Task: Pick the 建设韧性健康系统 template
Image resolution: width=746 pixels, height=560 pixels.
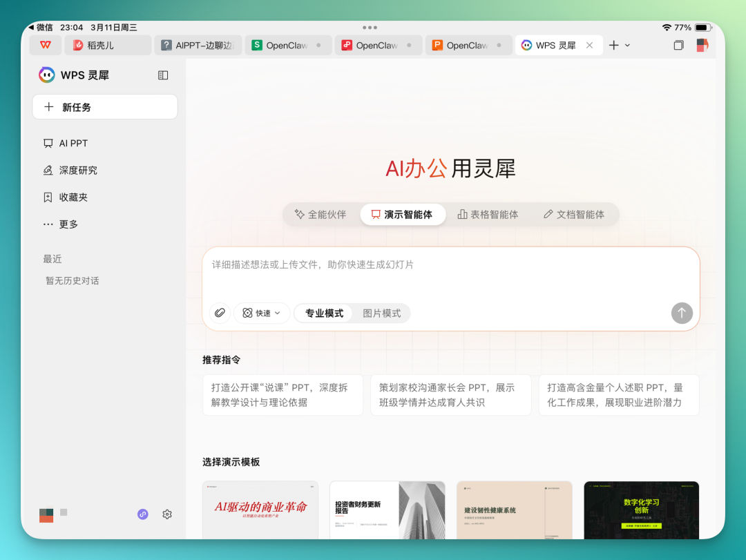Action: click(515, 510)
